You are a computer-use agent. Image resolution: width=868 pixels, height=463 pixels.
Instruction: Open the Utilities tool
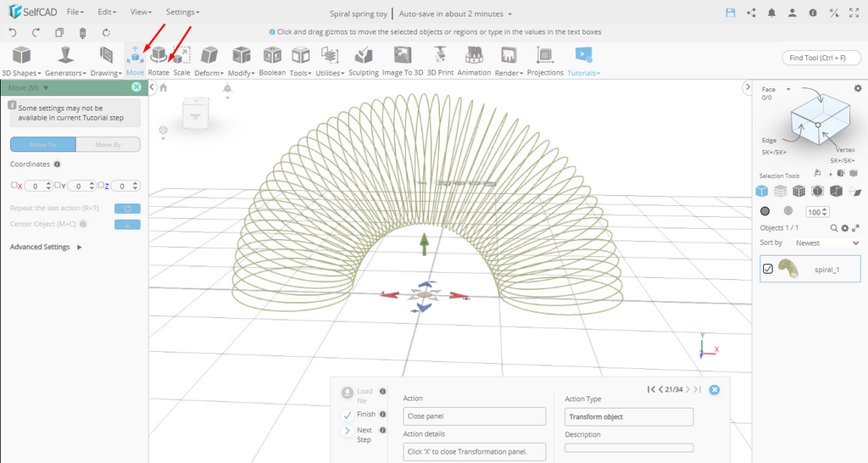coord(330,61)
